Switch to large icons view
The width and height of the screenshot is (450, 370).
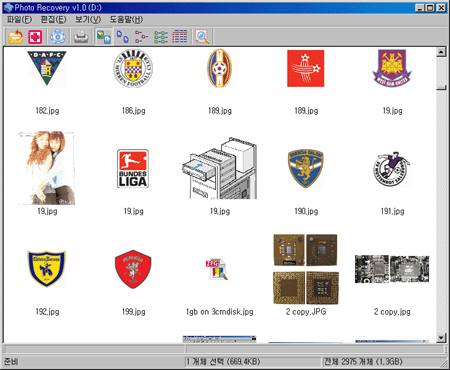[x=123, y=37]
